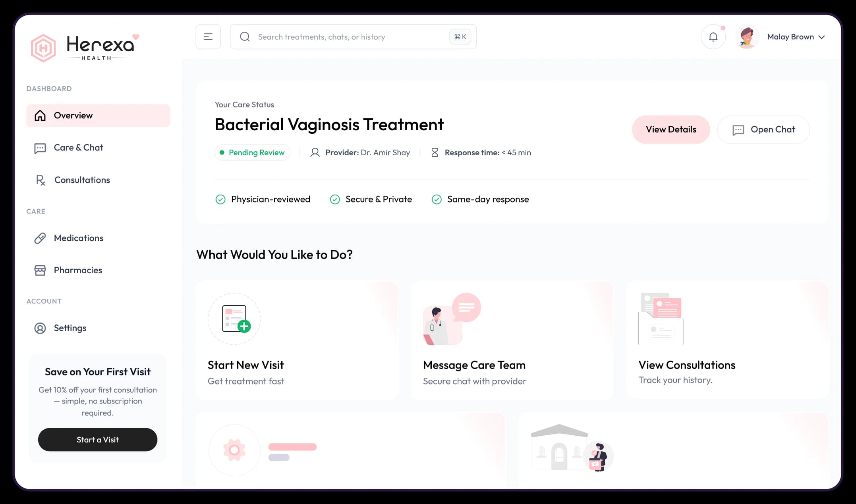The height and width of the screenshot is (504, 856).
Task: Open the View Consultations card
Action: (x=727, y=340)
